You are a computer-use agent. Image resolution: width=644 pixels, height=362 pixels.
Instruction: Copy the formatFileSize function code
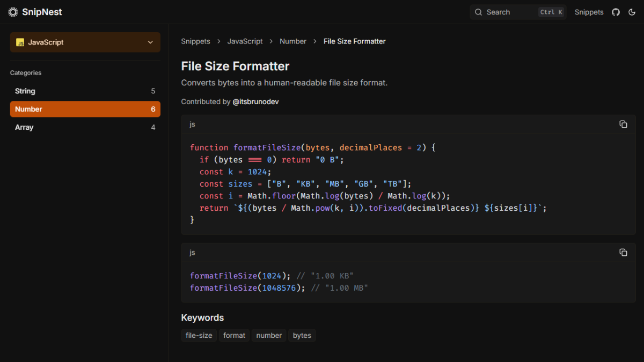[623, 124]
